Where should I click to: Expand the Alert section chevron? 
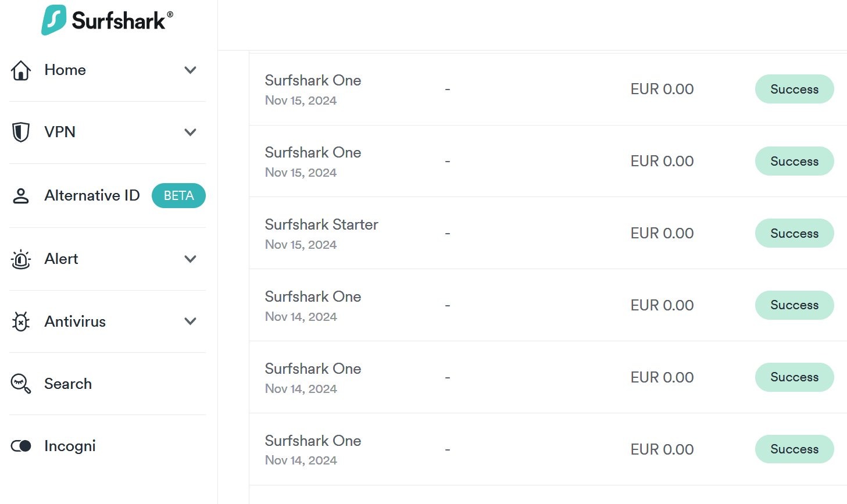click(x=190, y=259)
